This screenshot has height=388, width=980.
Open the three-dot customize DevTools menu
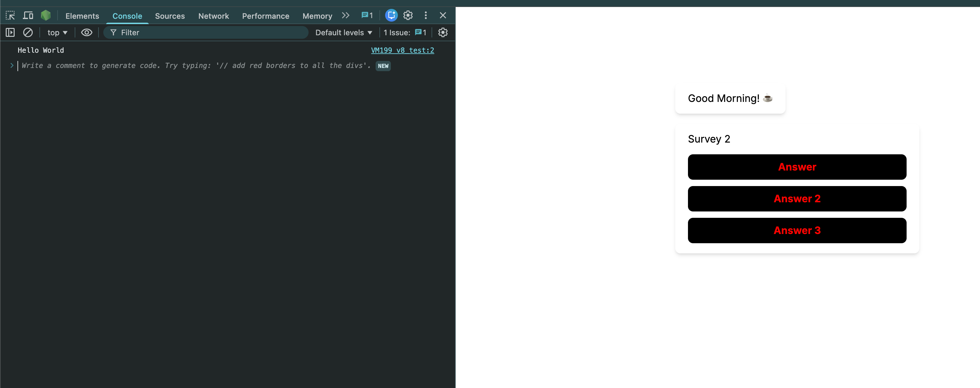[425, 16]
